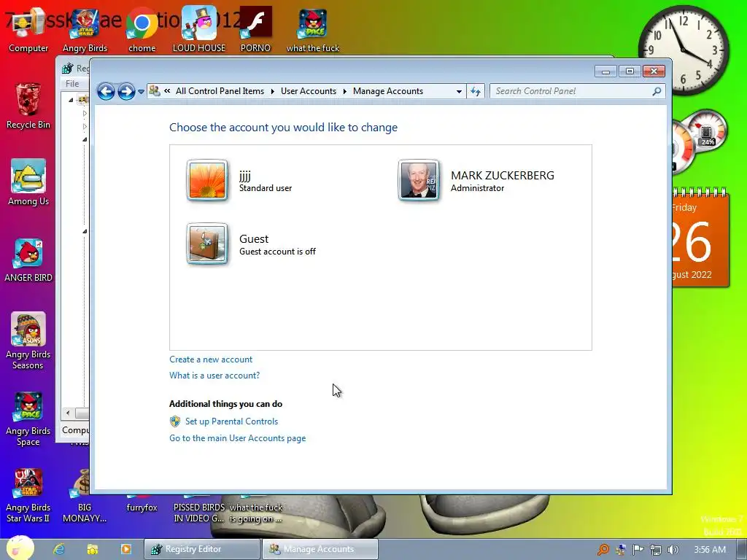Select the jjjj Standard user account
This screenshot has width=747, height=560.
pyautogui.click(x=239, y=181)
